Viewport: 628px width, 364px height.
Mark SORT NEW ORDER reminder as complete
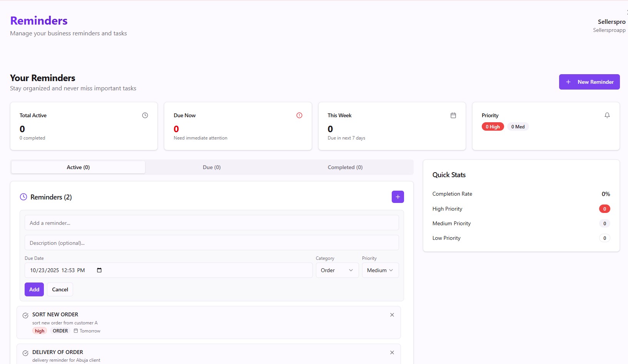point(25,316)
